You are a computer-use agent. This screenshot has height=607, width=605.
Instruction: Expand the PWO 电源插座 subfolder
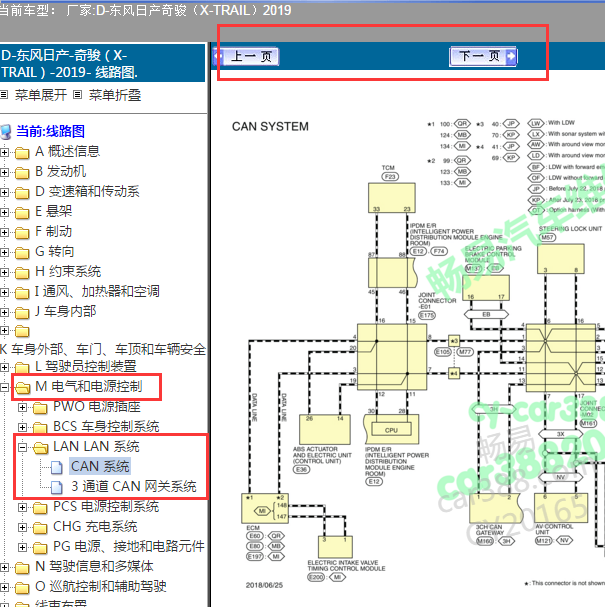point(22,407)
